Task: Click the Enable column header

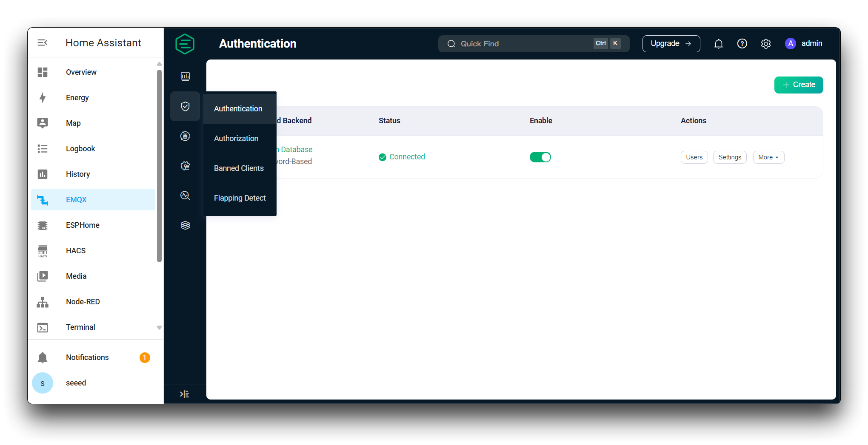Action: [541, 121]
